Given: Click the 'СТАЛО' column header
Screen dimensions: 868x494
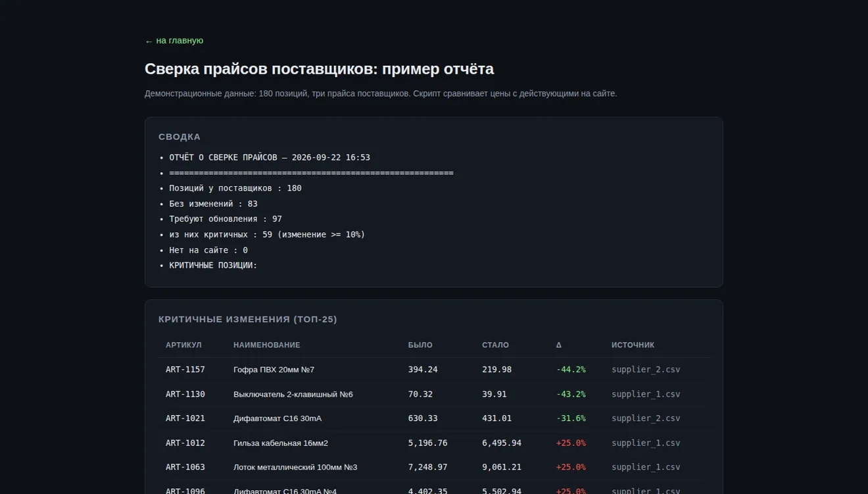Looking at the screenshot, I should point(495,345).
